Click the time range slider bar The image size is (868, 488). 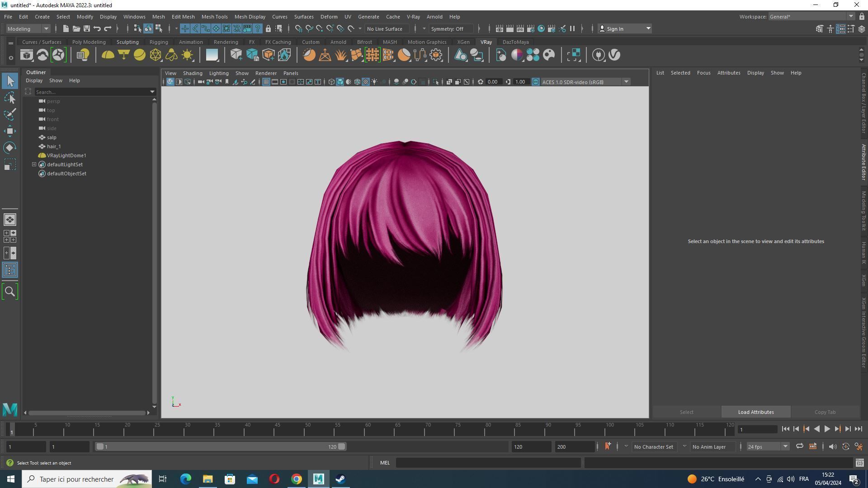(x=221, y=446)
